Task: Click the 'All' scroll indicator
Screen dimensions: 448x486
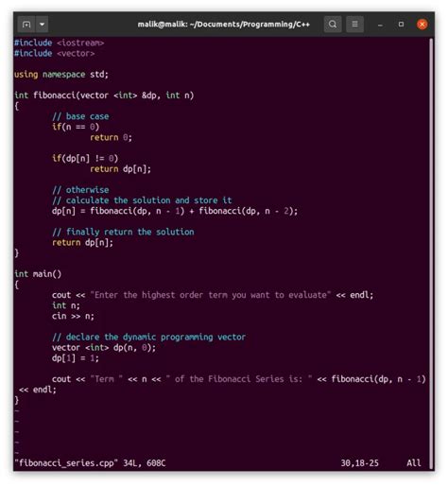Action: [x=413, y=463]
